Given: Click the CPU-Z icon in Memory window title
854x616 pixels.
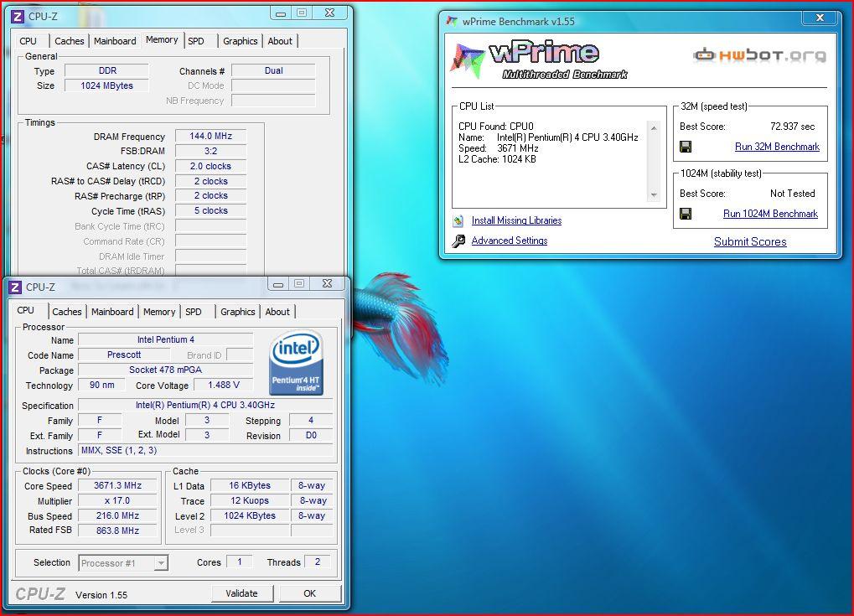Looking at the screenshot, I should (18, 16).
